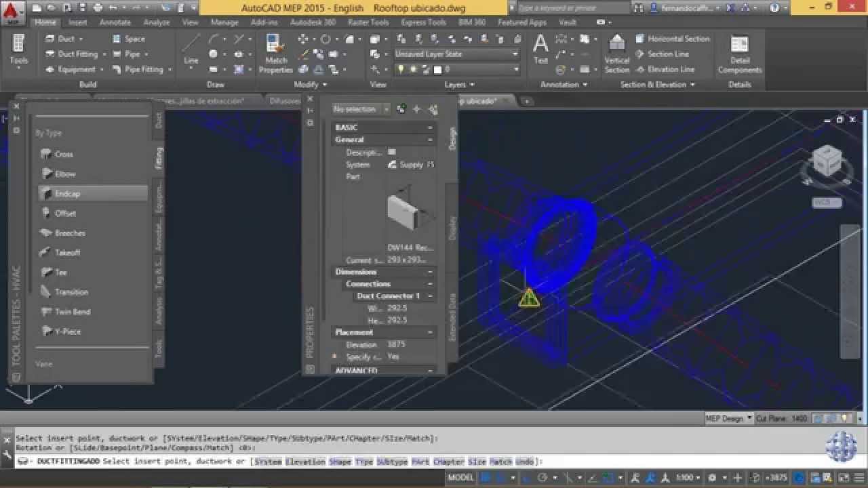The width and height of the screenshot is (868, 488).
Task: Click the Section Line tool
Action: point(662,54)
